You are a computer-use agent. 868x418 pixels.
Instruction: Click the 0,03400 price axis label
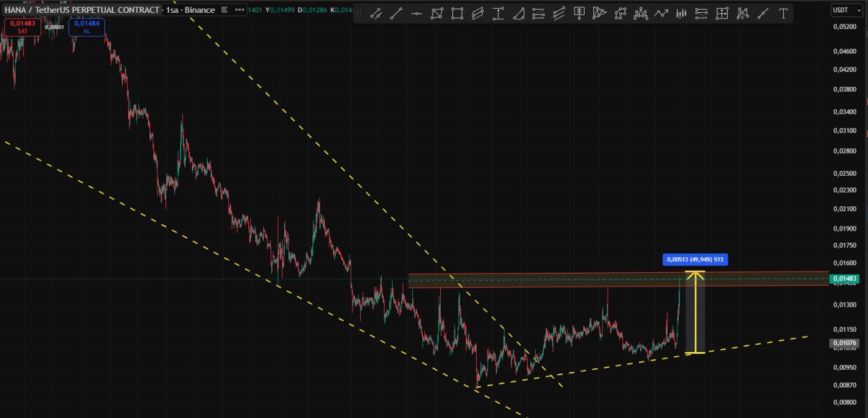845,111
